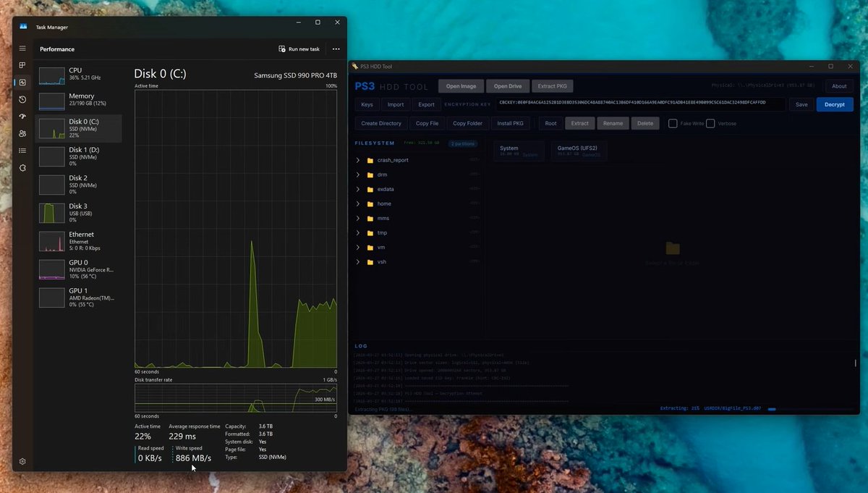Image resolution: width=868 pixels, height=493 pixels.
Task: Click Samsung SSD 990 PRO 4TB label
Action: point(295,75)
